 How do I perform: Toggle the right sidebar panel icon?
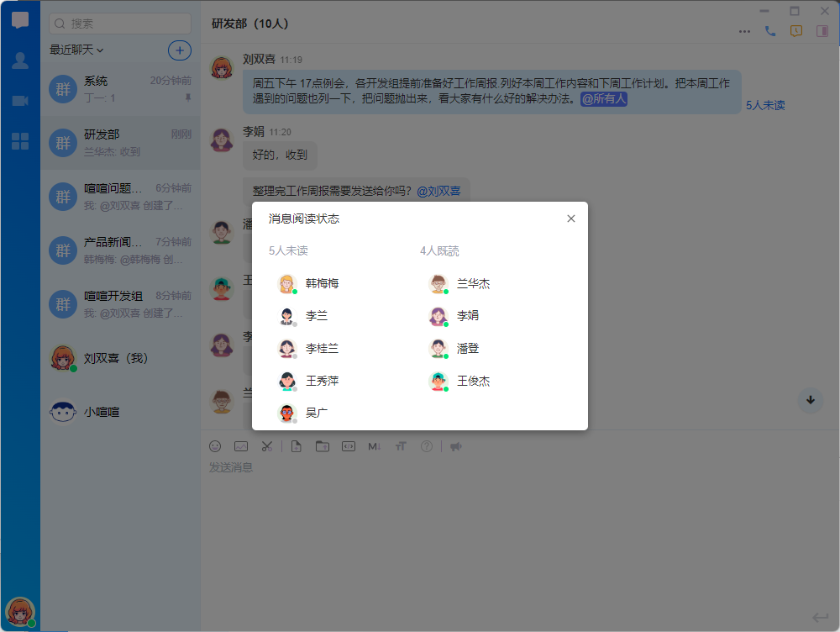coord(822,31)
